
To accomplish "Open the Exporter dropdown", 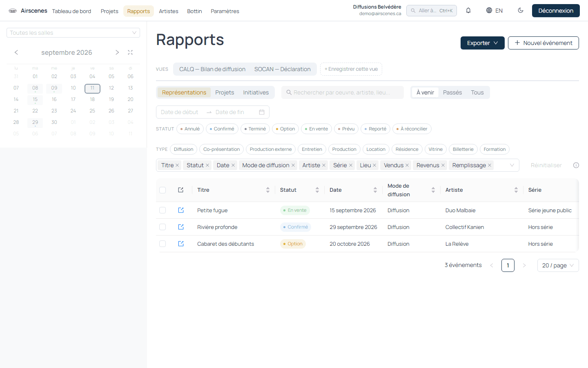I will tap(482, 43).
